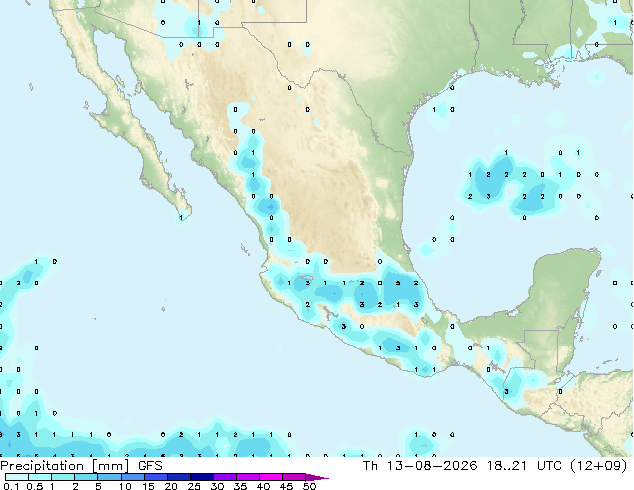This screenshot has height=490, width=634.
Task: Click the 20–25 mm legend color box
Action: point(178,477)
